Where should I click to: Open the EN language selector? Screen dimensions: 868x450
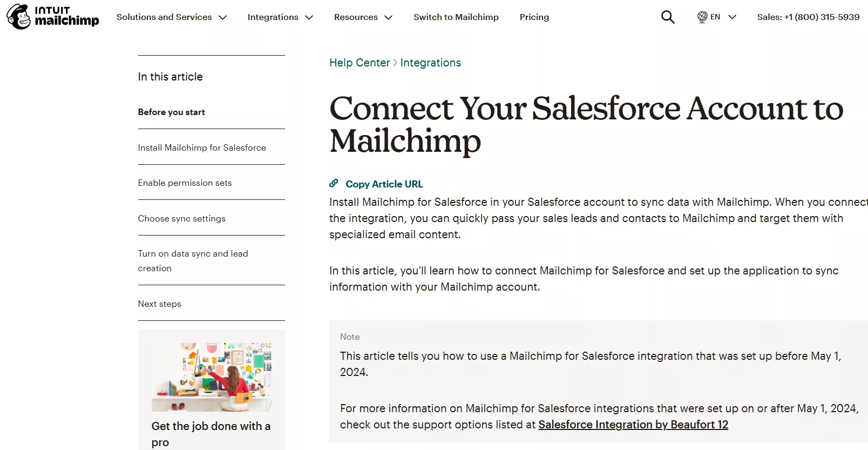coord(716,17)
